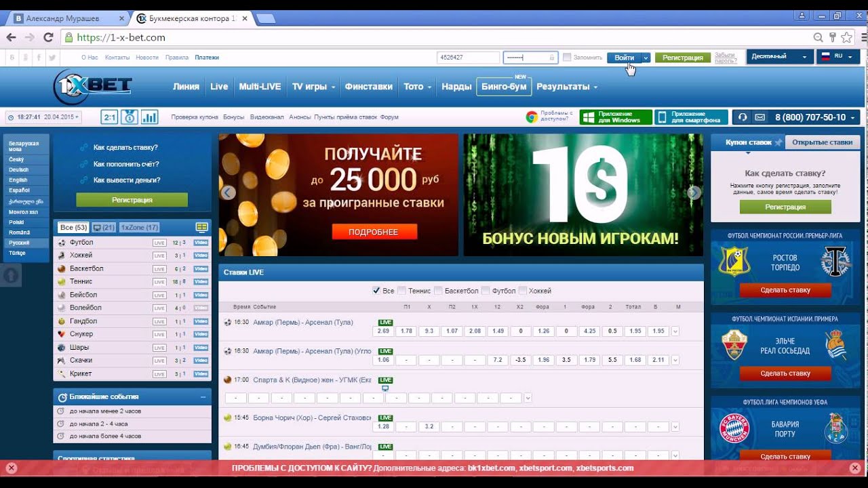Click the envelope mail icon
This screenshot has height=488, width=868.
click(x=759, y=117)
